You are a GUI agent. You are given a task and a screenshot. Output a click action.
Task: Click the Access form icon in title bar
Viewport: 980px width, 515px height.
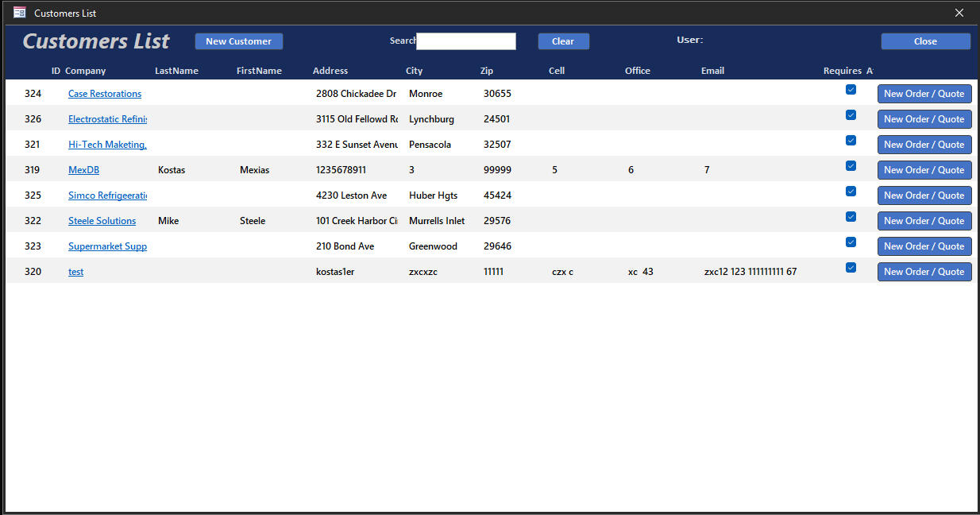(x=20, y=13)
